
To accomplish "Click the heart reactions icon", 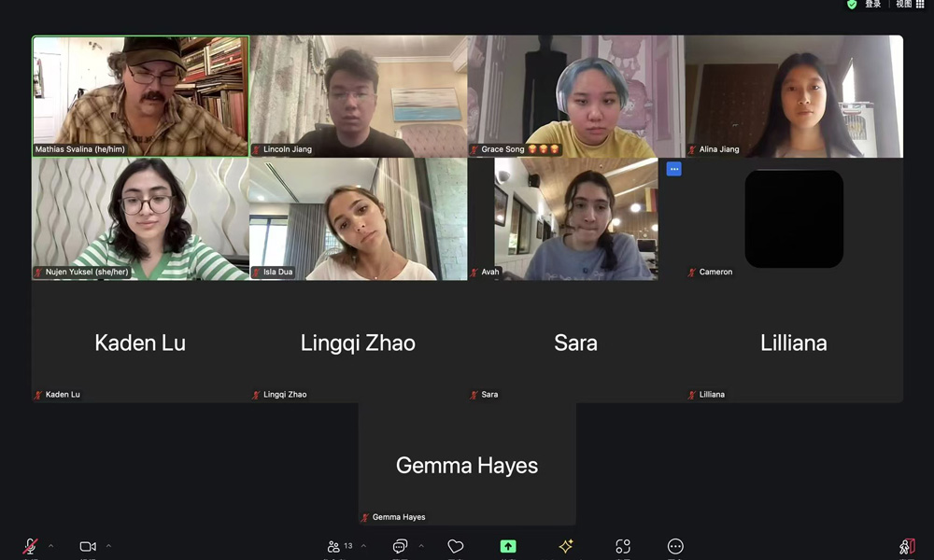I will pos(456,546).
